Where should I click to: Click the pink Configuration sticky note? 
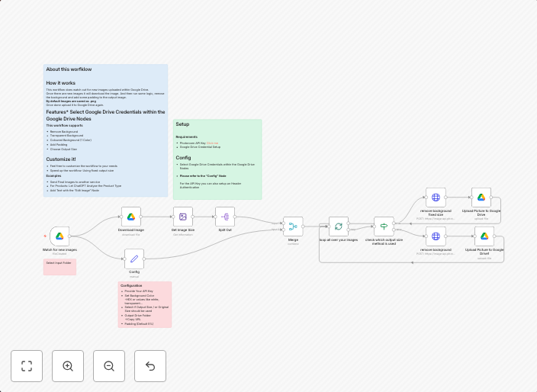click(145, 304)
